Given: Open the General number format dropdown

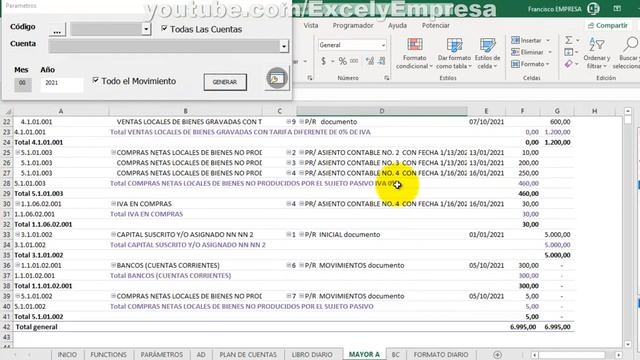Looking at the screenshot, I should pos(383,45).
